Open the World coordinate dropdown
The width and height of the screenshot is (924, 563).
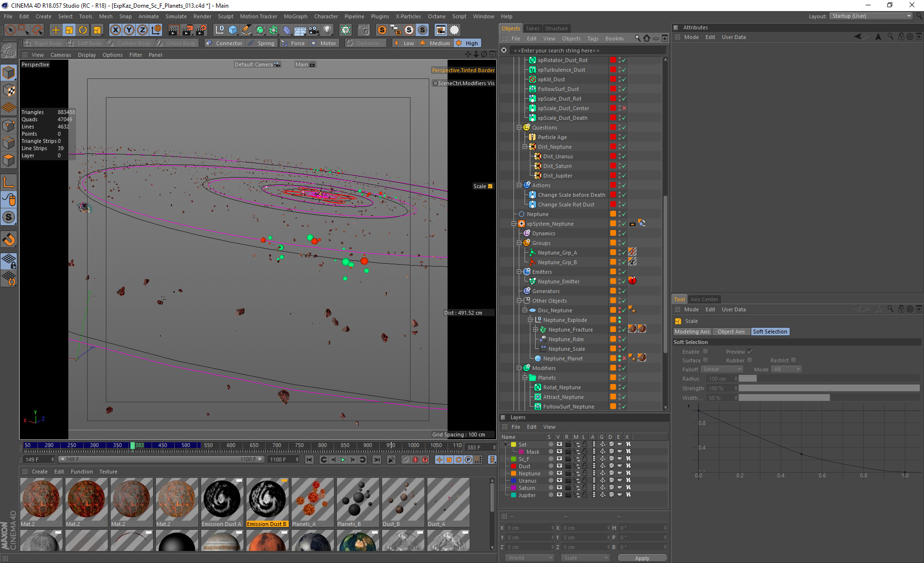click(529, 558)
